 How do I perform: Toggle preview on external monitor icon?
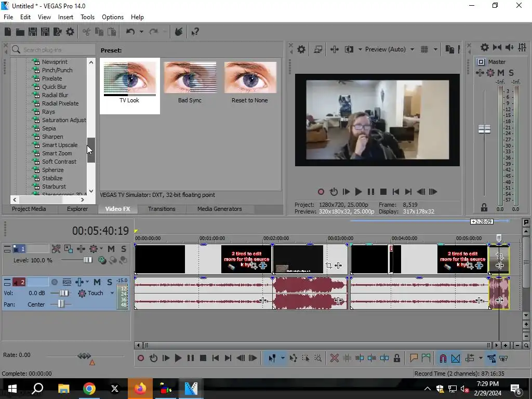[x=318, y=49]
